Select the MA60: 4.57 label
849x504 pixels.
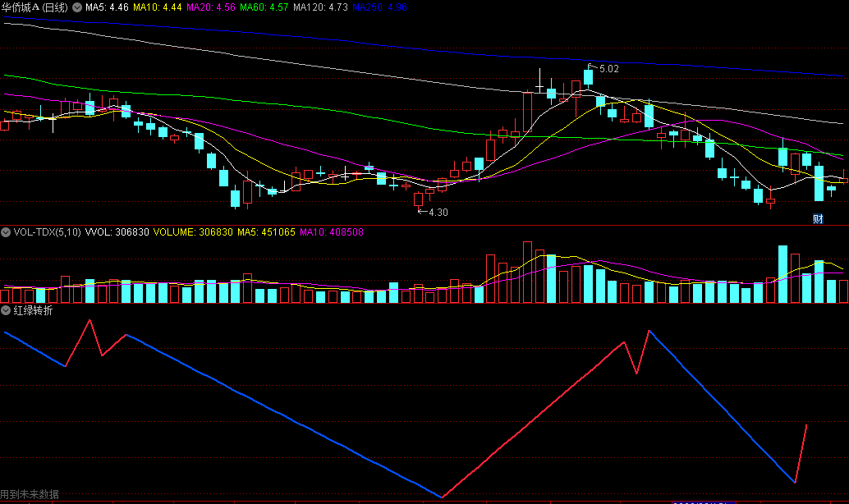[x=264, y=7]
